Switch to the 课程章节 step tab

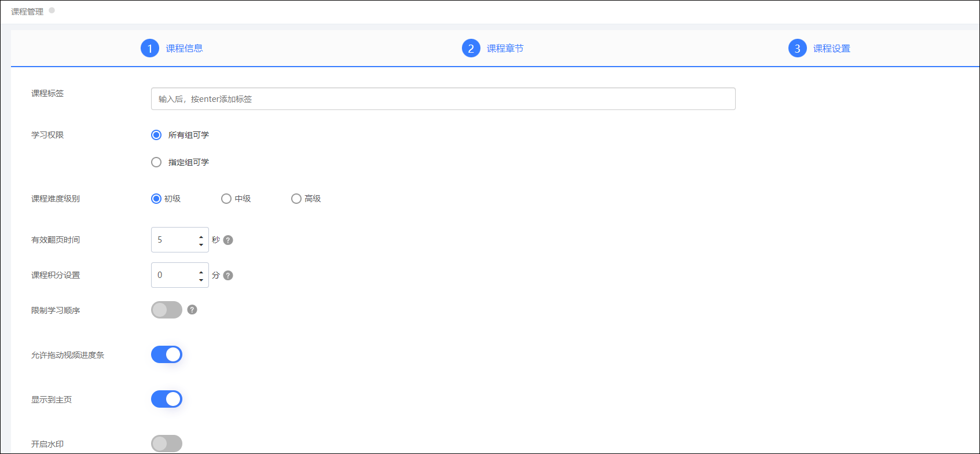click(505, 49)
